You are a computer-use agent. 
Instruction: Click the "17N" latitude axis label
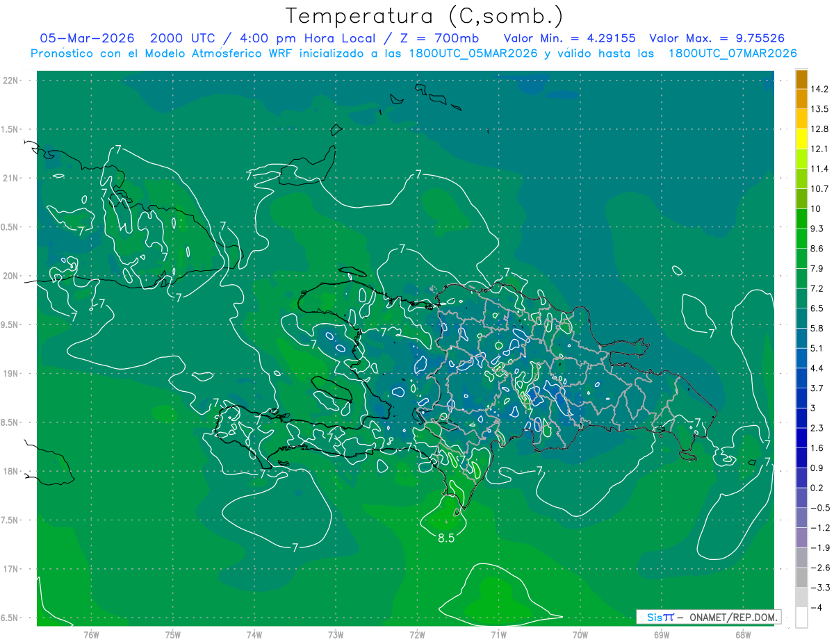pos(11,569)
